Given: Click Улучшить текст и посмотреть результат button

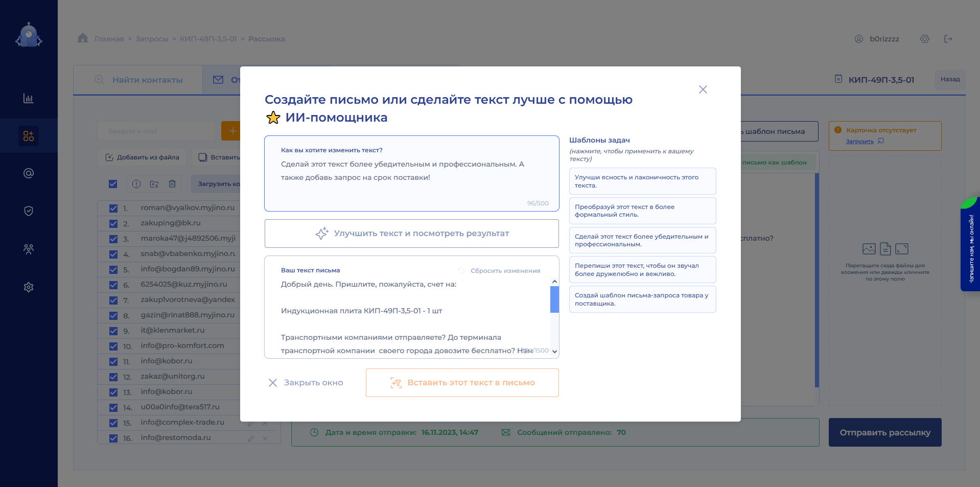Looking at the screenshot, I should tap(412, 234).
